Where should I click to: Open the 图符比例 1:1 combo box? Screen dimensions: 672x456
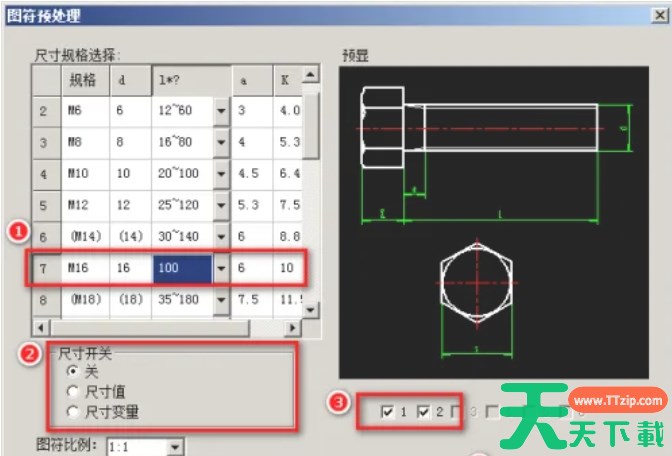point(145,447)
